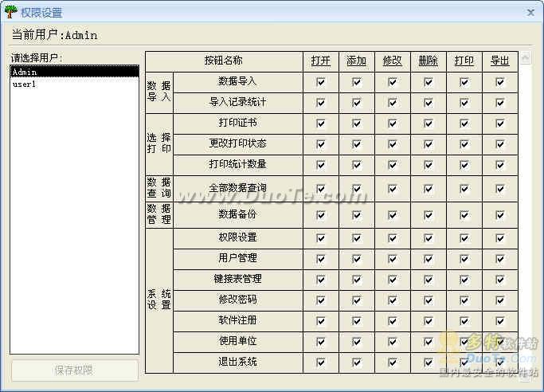This screenshot has height=392, width=544.
Task: Click the 添加 column header
Action: (357, 61)
